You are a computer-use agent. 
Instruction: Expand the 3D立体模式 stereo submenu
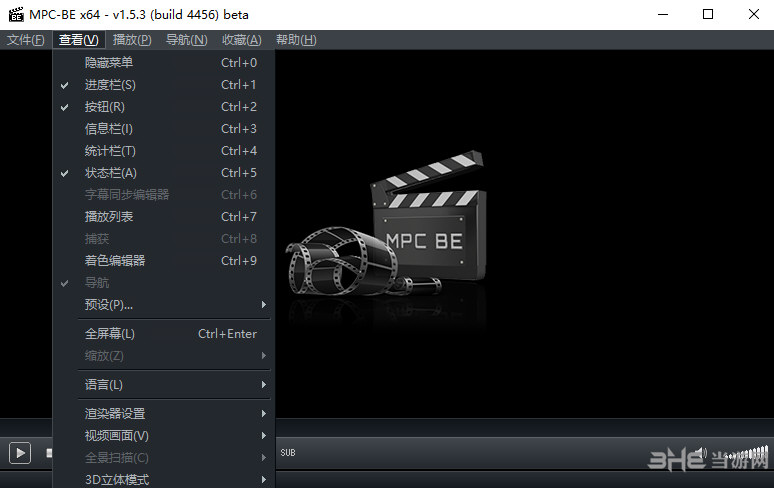click(164, 479)
